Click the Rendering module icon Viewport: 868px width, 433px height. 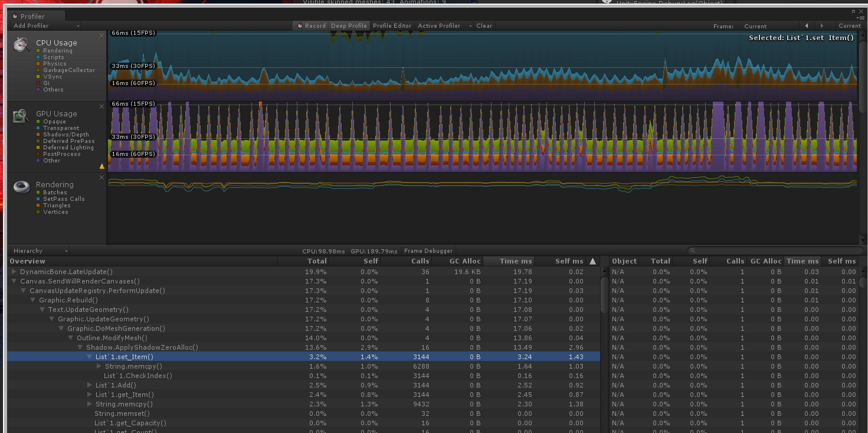(22, 187)
